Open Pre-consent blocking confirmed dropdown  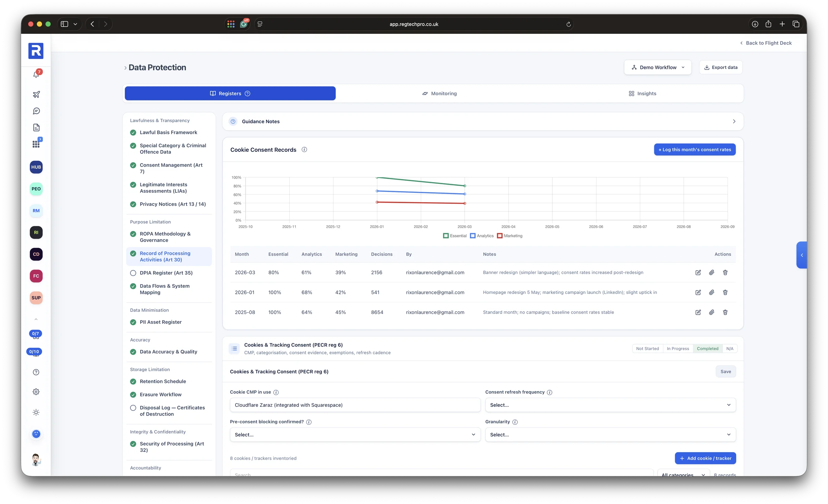click(x=355, y=435)
